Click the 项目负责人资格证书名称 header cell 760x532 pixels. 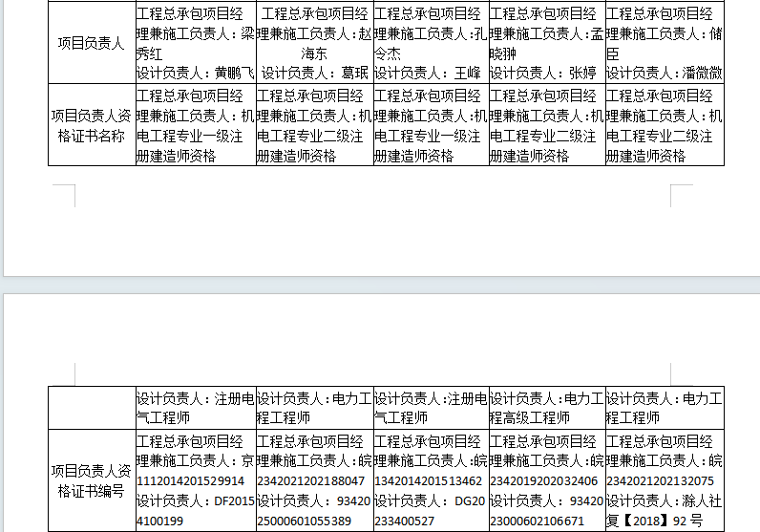point(92,125)
